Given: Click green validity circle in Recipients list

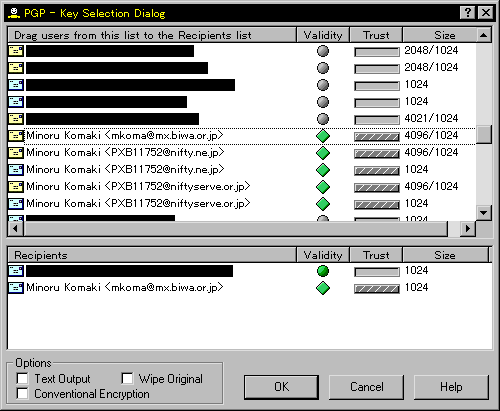Looking at the screenshot, I should [x=323, y=271].
